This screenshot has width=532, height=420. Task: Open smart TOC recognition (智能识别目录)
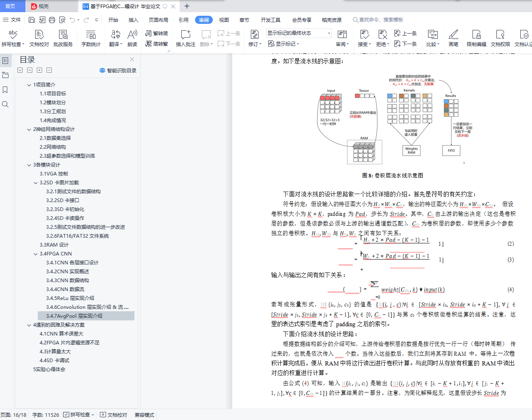pos(118,70)
